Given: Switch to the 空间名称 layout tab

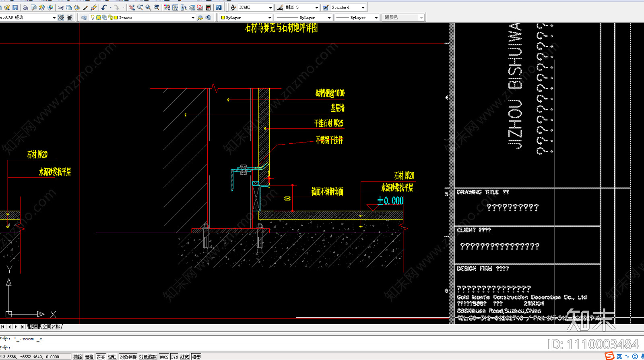Looking at the screenshot, I should tap(52, 327).
